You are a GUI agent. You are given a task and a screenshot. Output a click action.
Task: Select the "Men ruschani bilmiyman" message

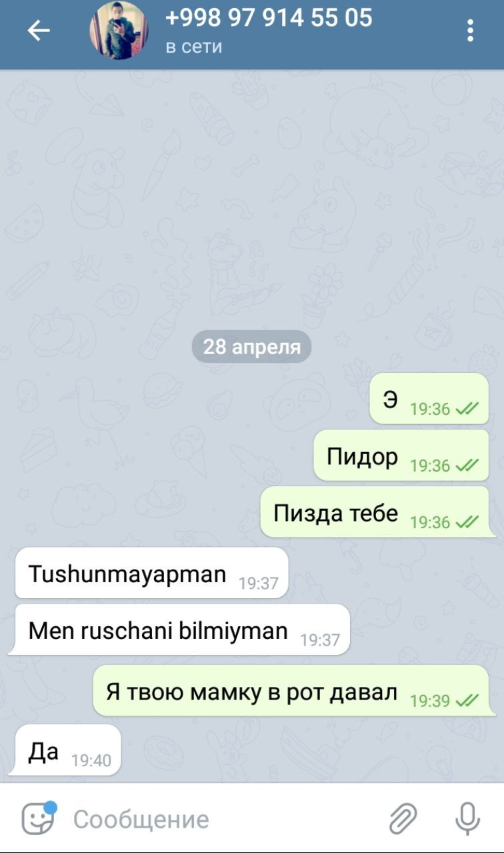pos(179,630)
